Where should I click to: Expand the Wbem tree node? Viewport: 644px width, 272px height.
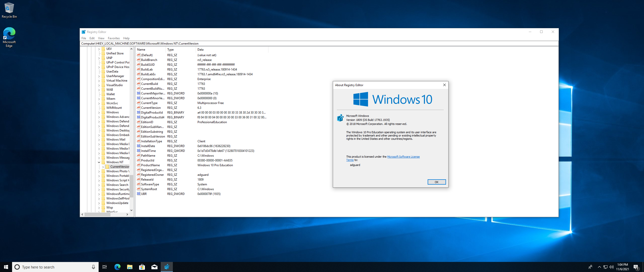click(x=99, y=99)
